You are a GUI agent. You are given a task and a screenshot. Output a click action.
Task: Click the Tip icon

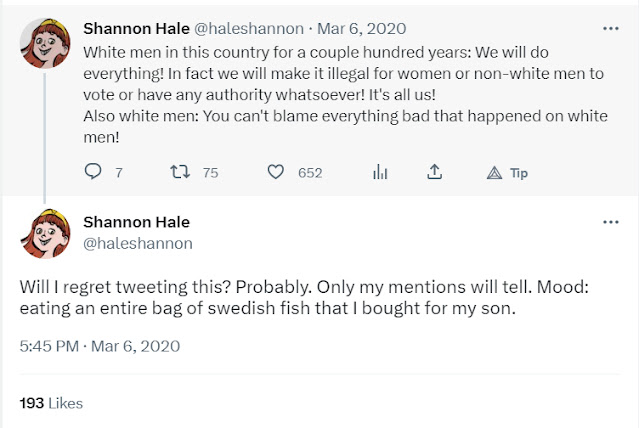[x=493, y=172]
